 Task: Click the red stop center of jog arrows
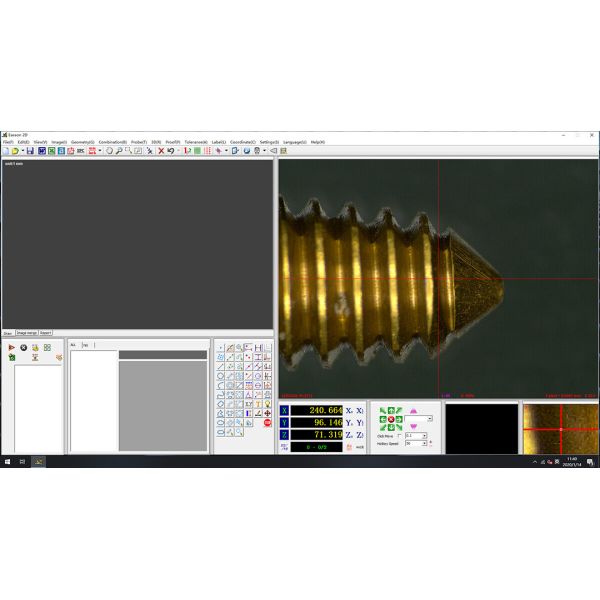pyautogui.click(x=390, y=419)
